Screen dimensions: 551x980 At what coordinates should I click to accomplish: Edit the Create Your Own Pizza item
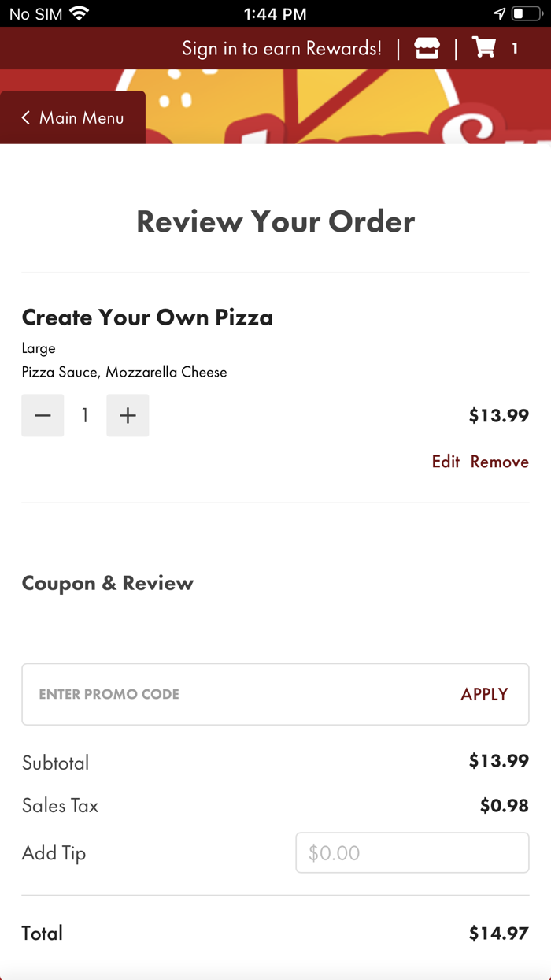(445, 462)
